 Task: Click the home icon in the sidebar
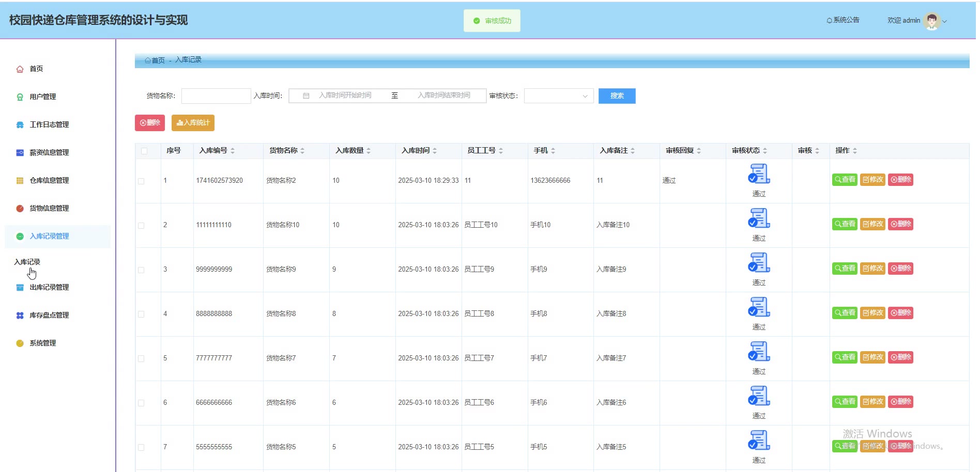click(x=20, y=69)
